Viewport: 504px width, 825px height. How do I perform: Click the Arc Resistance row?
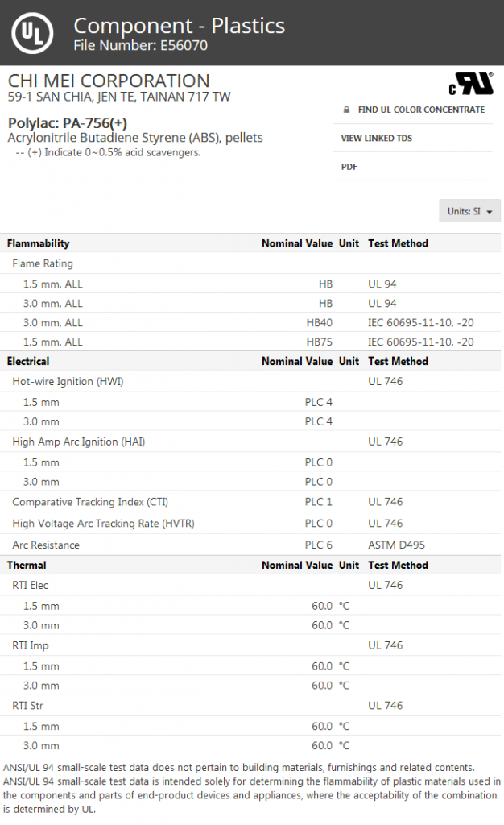pos(46,545)
